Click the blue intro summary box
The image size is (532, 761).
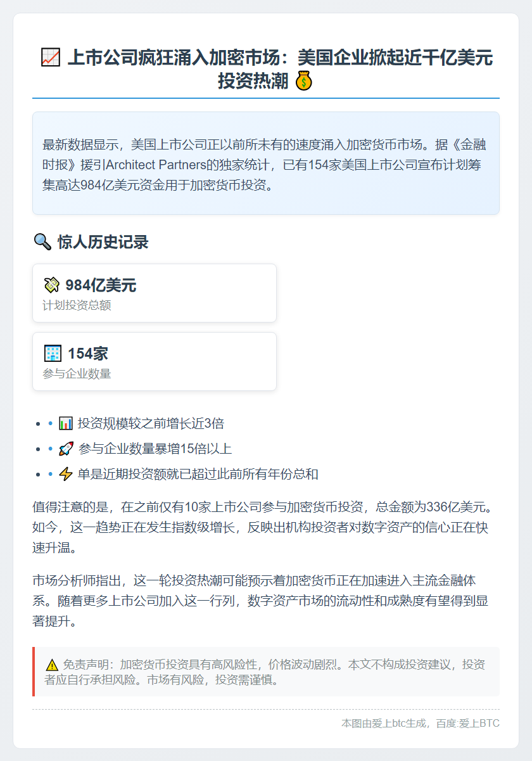click(x=266, y=163)
